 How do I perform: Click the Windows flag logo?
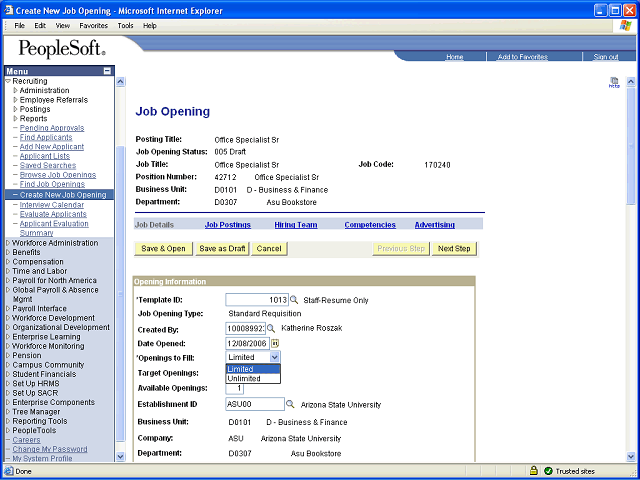(625, 25)
